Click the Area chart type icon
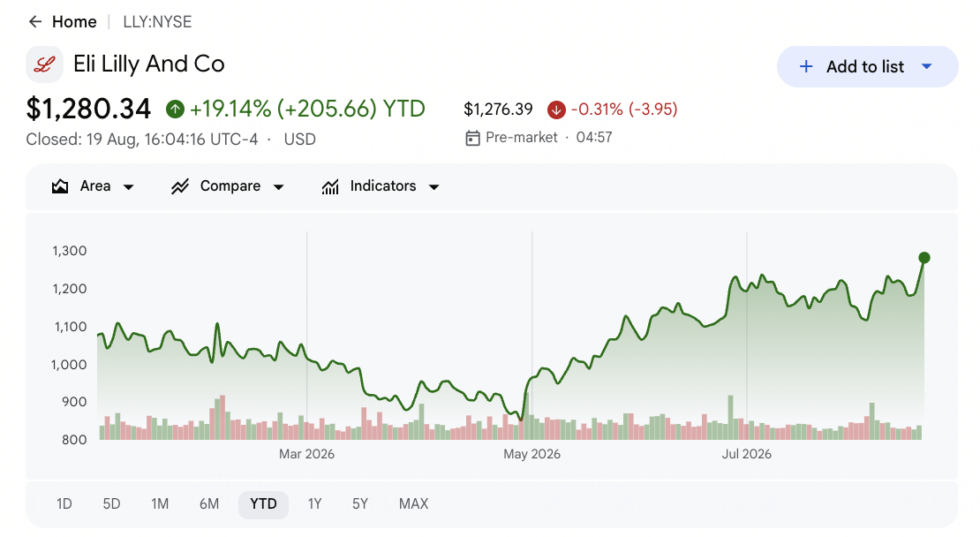980x537 pixels. pyautogui.click(x=60, y=186)
